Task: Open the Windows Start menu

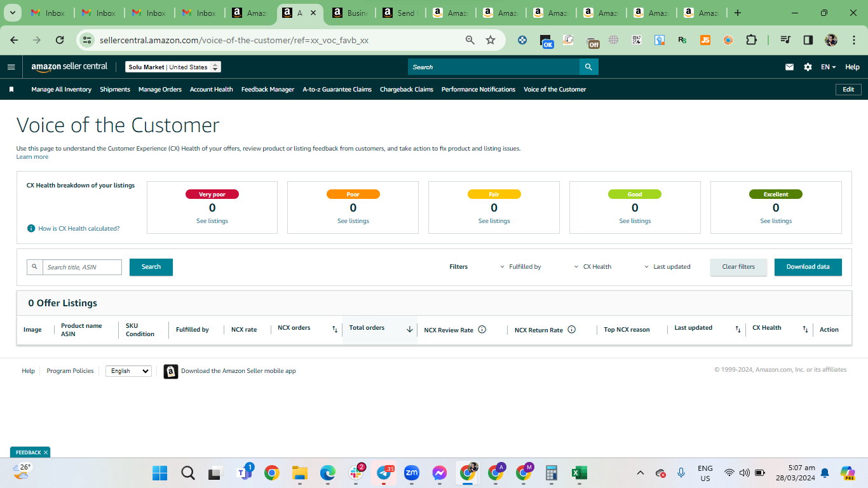Action: 159,473
